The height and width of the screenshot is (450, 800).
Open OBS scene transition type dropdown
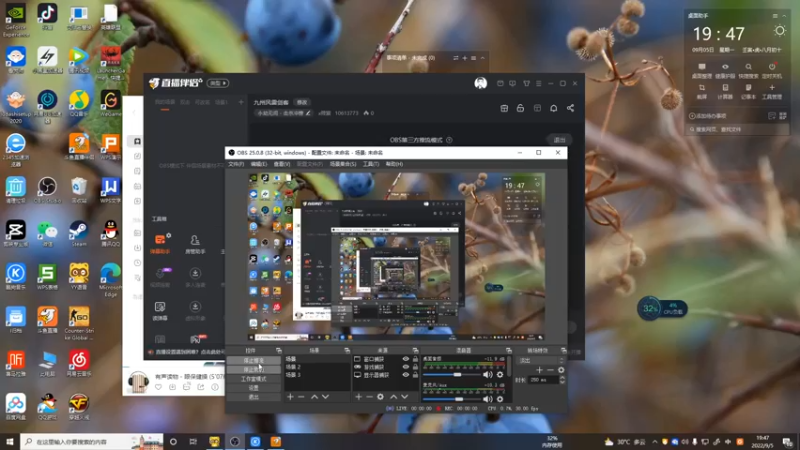pos(541,360)
